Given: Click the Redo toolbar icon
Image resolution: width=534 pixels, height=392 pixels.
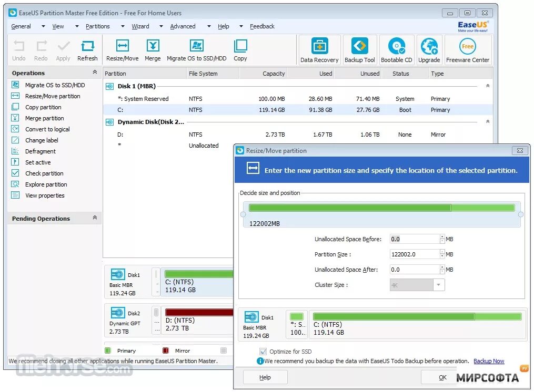Looking at the screenshot, I should [41, 50].
